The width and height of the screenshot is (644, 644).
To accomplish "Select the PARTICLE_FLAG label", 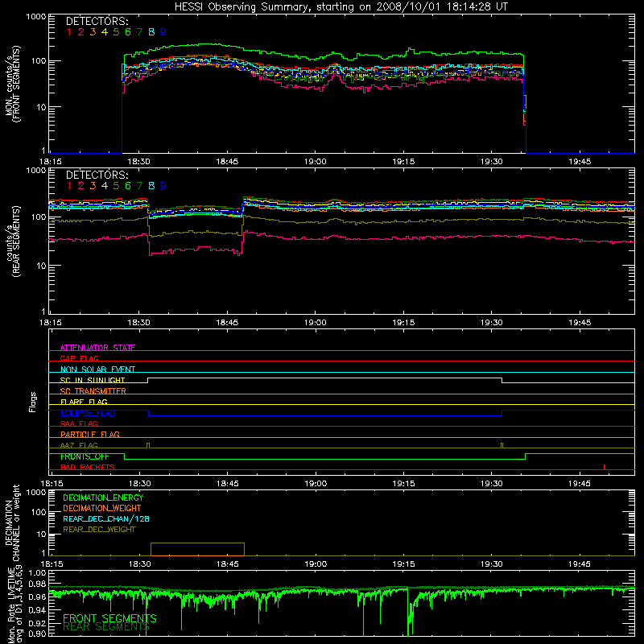I will [x=90, y=434].
